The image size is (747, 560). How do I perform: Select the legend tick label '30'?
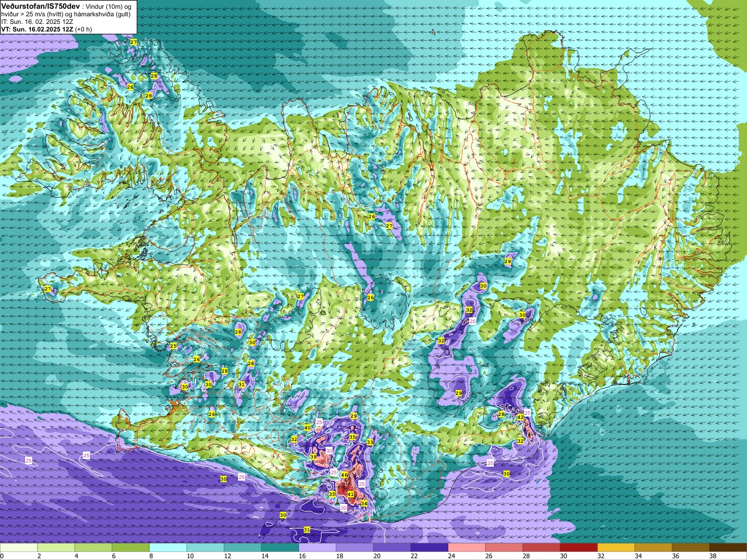(x=564, y=556)
